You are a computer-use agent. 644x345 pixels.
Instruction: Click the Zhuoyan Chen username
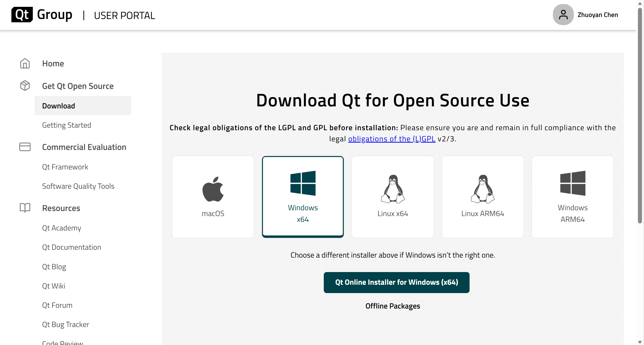[x=598, y=15]
